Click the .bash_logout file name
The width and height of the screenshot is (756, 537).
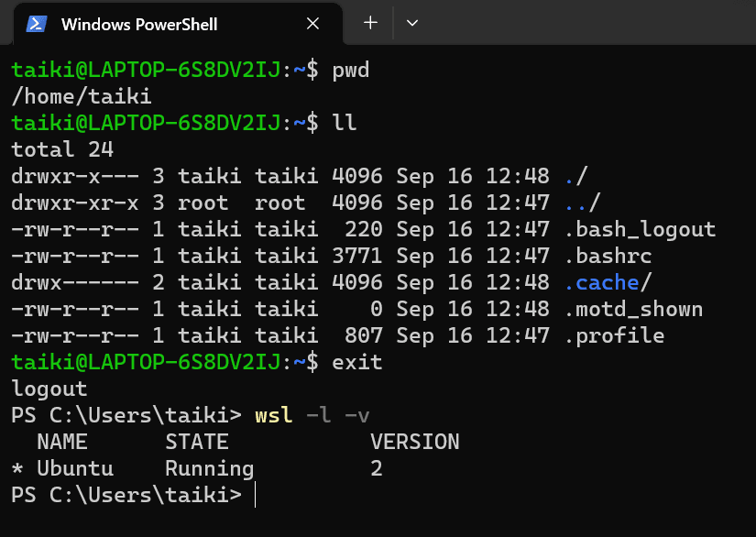641,230
